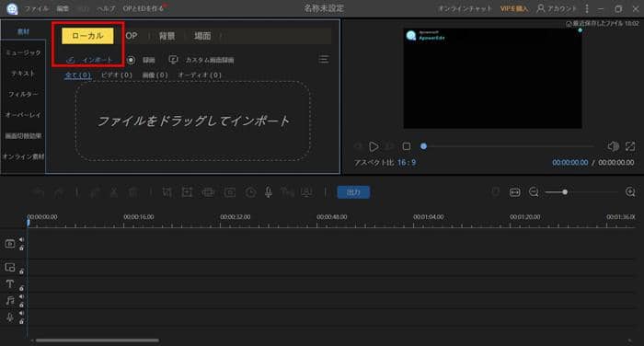
Task: Click the stop button under the preview
Action: (407, 146)
